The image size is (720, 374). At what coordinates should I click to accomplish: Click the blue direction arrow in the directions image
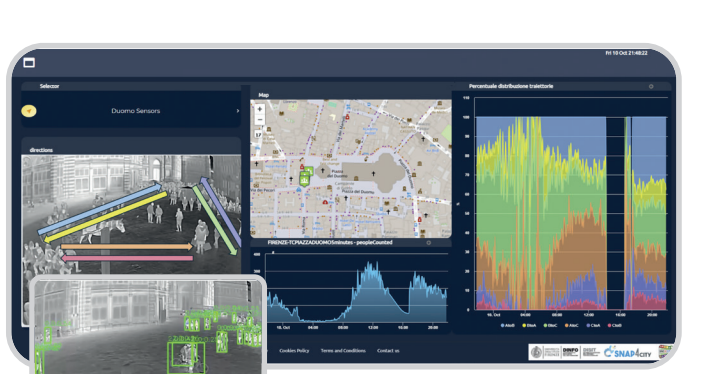(100, 209)
